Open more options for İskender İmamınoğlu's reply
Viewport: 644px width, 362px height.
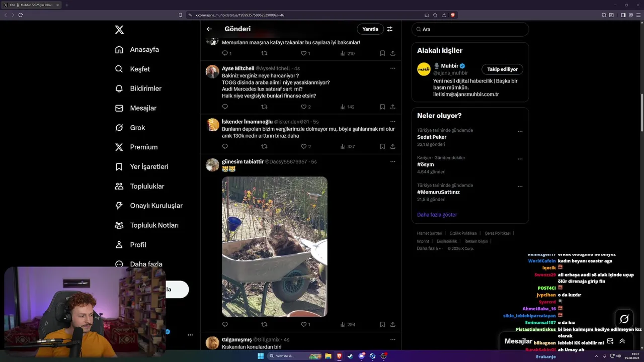393,122
